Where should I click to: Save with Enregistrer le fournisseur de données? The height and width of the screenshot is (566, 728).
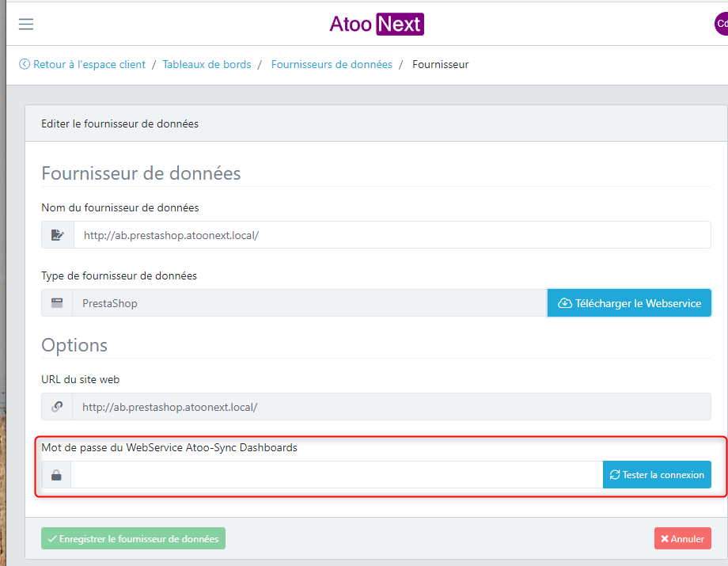133,538
